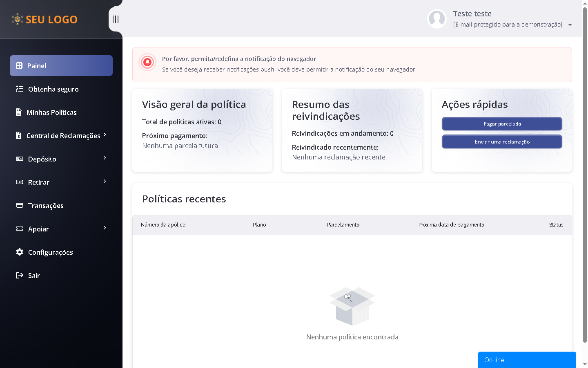Viewport: 588px width, 368px height.
Task: Click the Transações card icon
Action: tap(20, 205)
